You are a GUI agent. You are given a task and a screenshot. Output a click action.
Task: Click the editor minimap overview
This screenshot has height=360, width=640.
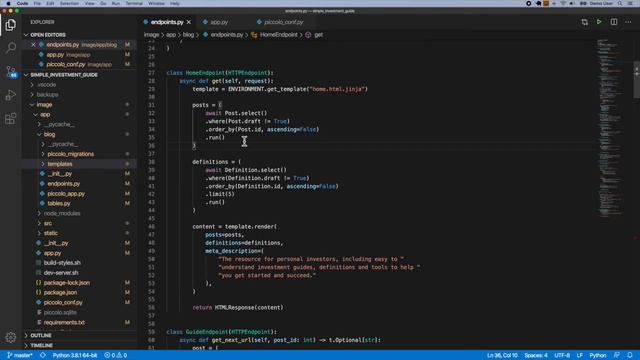(x=611, y=127)
